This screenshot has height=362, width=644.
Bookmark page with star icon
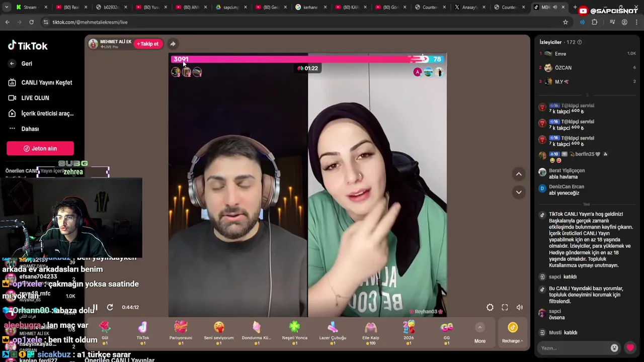tap(566, 22)
